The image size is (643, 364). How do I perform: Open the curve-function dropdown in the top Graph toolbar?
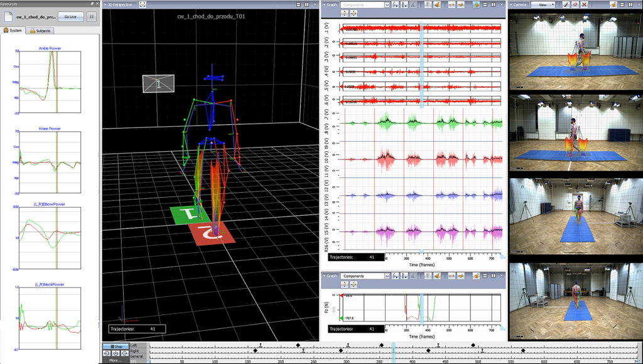coord(396,4)
